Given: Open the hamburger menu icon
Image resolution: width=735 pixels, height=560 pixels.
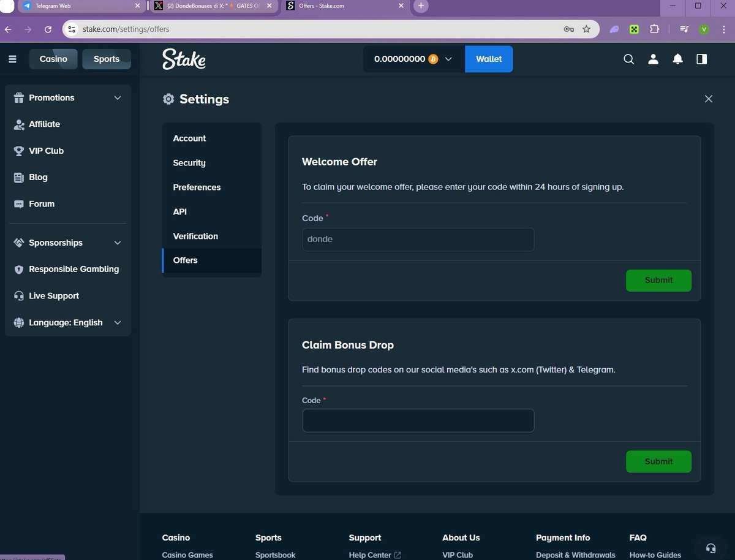Looking at the screenshot, I should point(12,59).
